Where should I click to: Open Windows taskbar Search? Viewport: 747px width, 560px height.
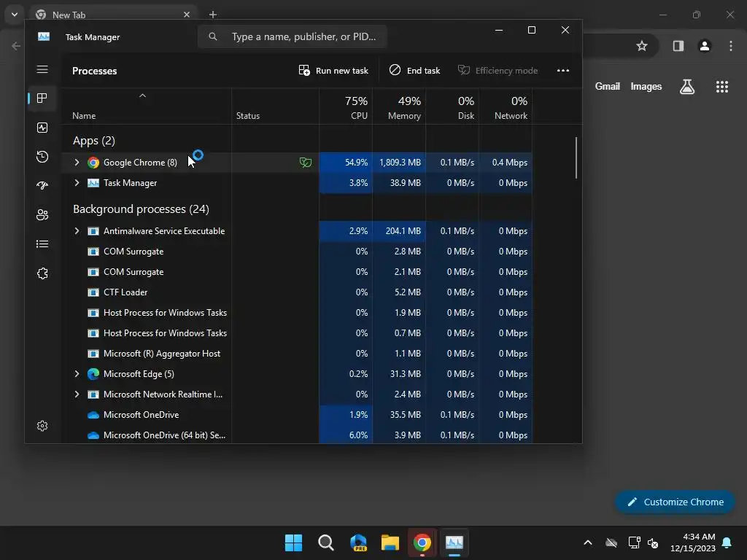tap(326, 542)
